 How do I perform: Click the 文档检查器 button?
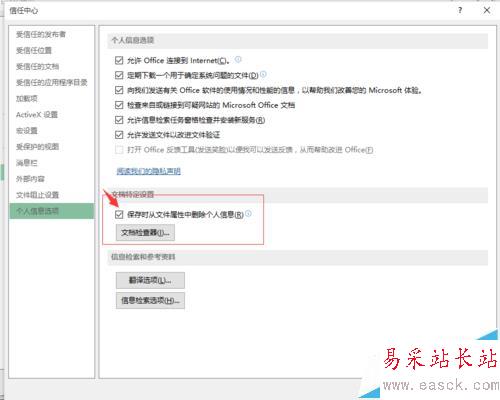tap(145, 233)
